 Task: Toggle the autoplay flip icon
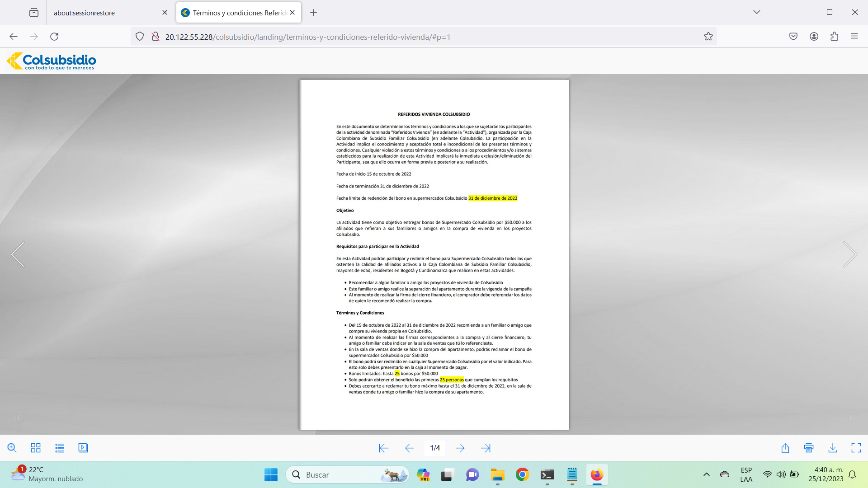point(83,448)
